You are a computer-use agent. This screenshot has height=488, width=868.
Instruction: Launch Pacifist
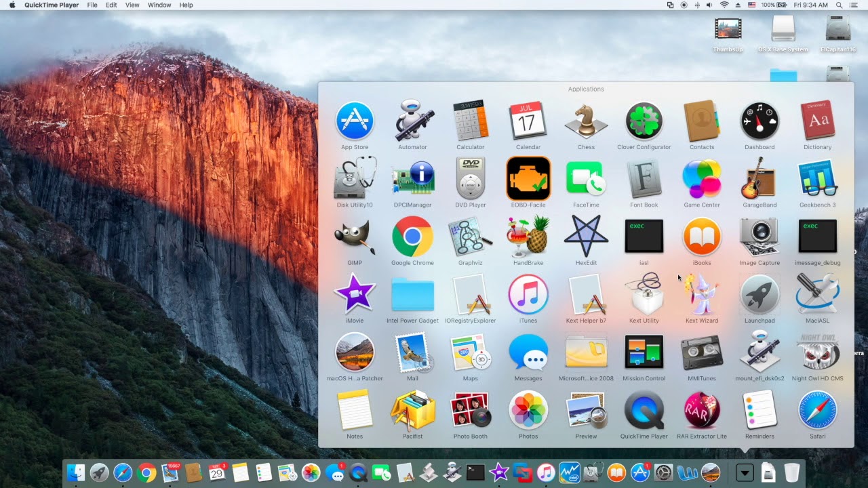point(412,410)
